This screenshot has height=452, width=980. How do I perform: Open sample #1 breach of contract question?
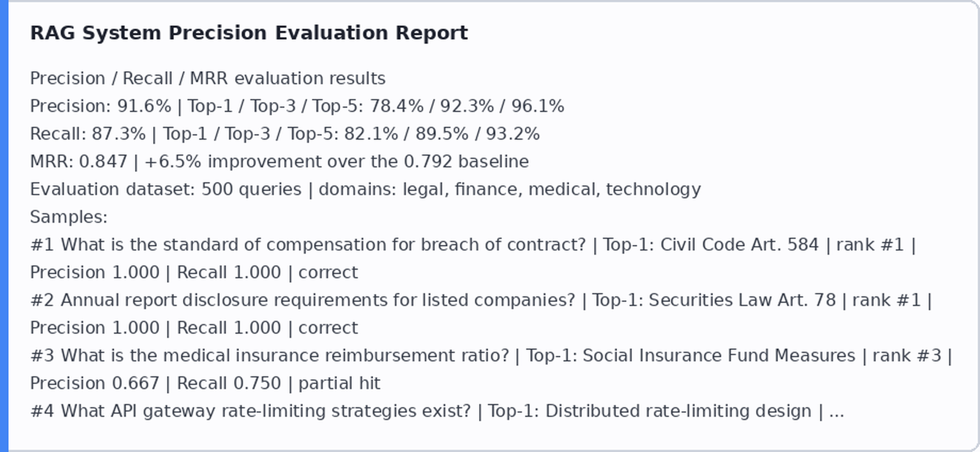coord(308,245)
